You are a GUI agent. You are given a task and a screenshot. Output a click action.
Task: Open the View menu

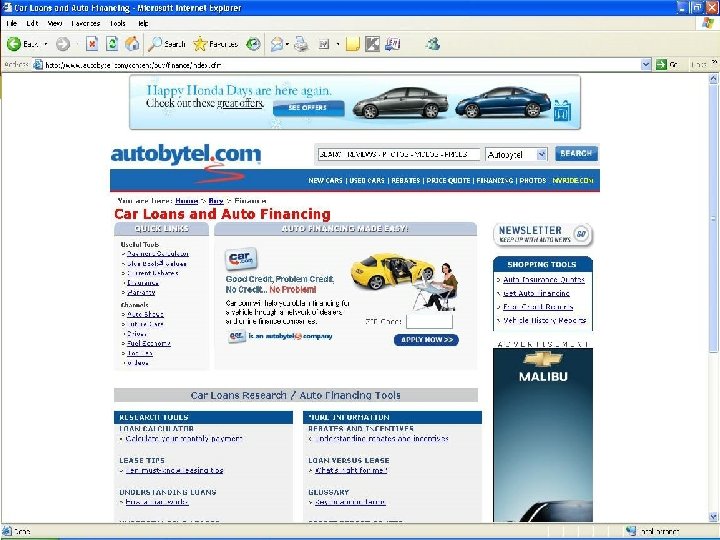pos(55,23)
